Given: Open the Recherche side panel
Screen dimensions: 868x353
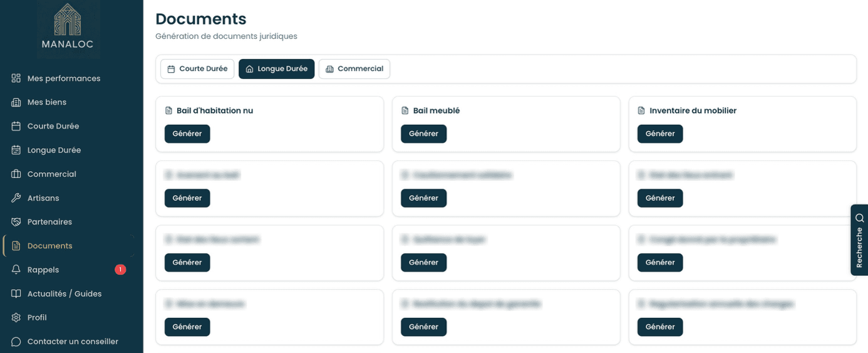Looking at the screenshot, I should coord(859,240).
